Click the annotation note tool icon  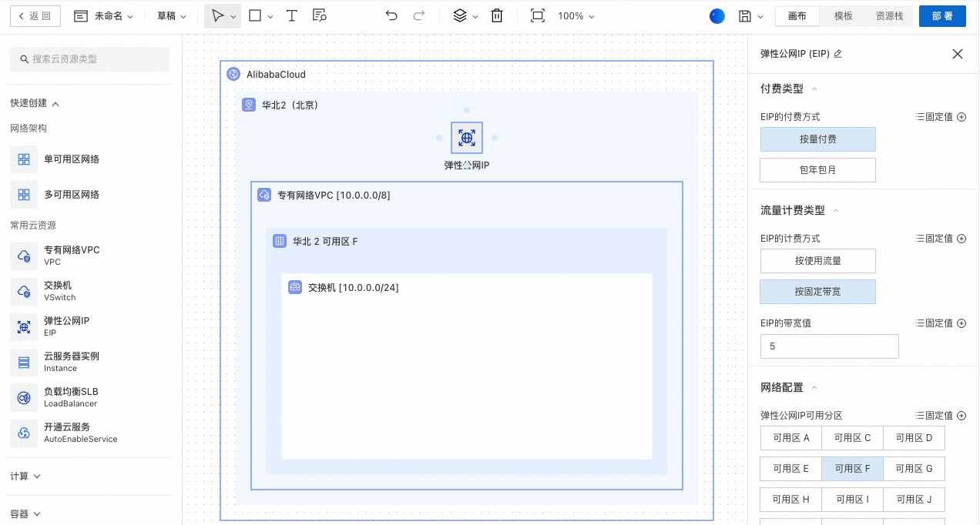(320, 16)
